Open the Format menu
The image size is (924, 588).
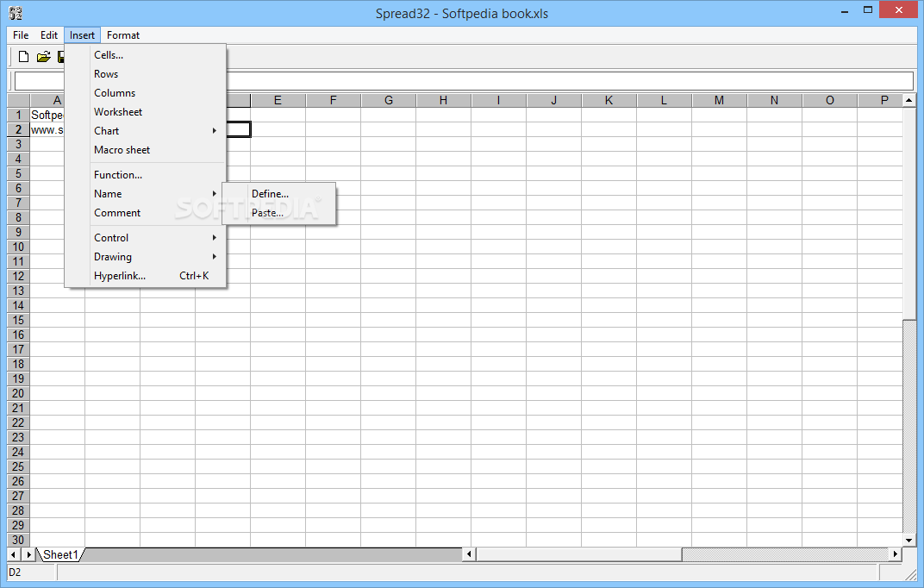tap(123, 35)
